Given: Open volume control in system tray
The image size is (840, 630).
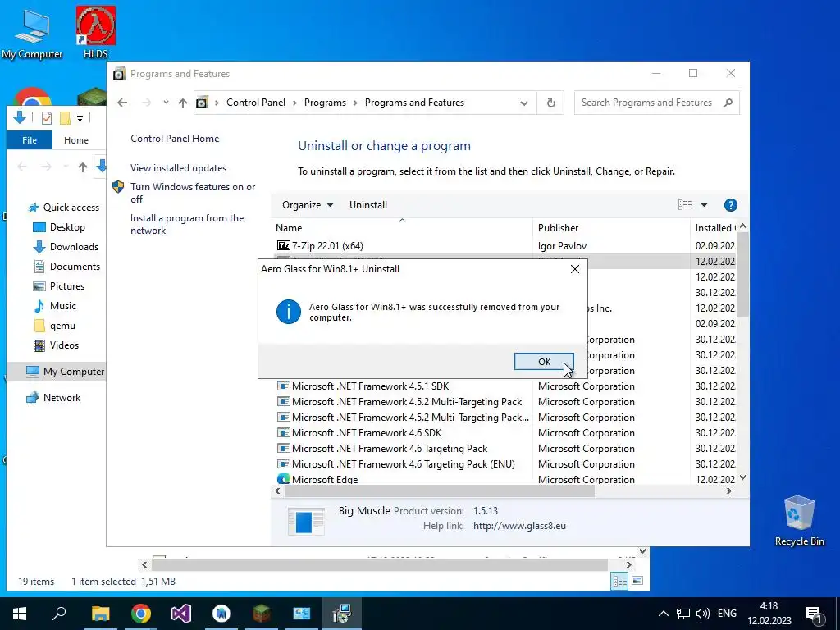Looking at the screenshot, I should pyautogui.click(x=702, y=614).
